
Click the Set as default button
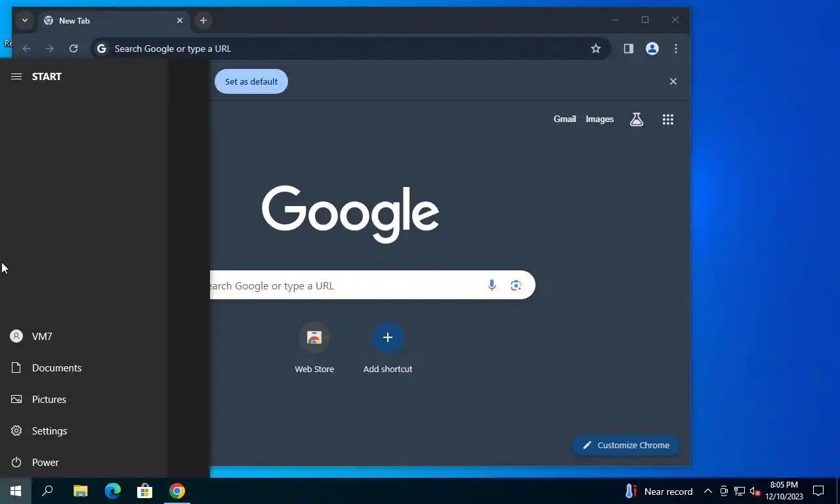click(251, 81)
